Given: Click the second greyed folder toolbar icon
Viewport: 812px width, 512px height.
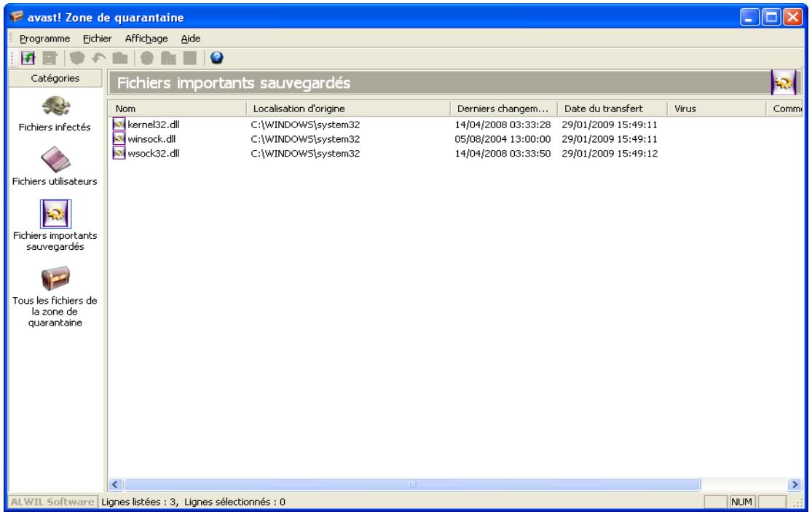Looking at the screenshot, I should [168, 58].
